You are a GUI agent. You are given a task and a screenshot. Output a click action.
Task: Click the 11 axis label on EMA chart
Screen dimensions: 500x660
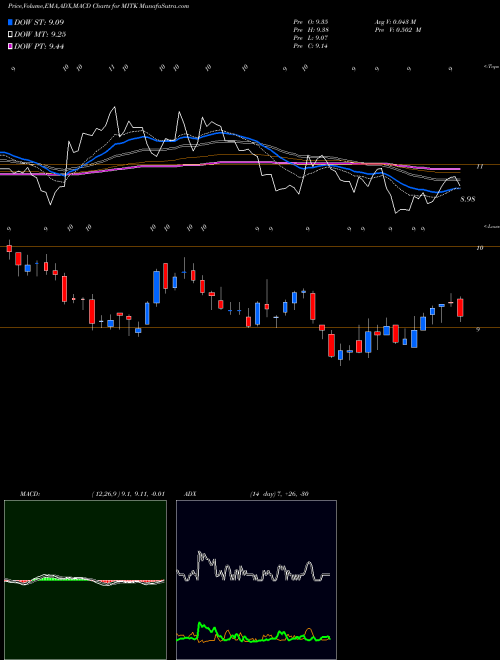click(x=479, y=167)
